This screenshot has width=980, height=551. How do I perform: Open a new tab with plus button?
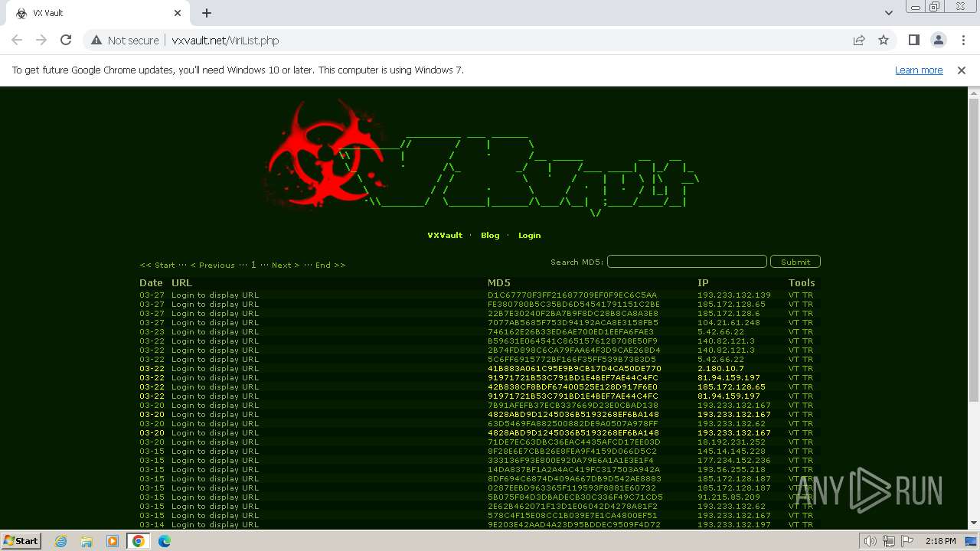click(207, 13)
